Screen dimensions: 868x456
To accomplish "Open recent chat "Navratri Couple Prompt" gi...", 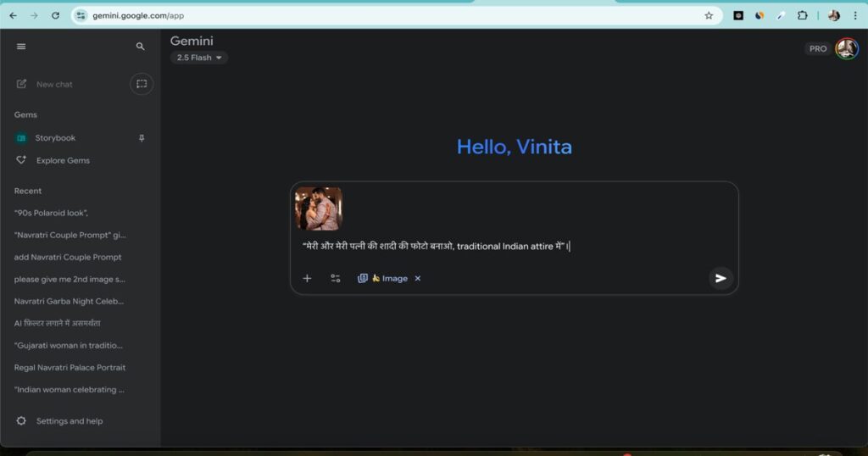I will click(70, 235).
